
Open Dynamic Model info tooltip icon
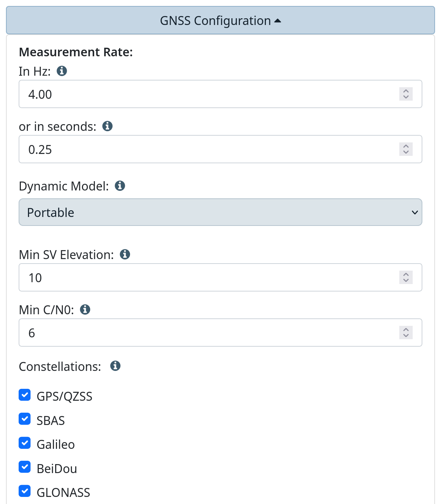click(x=120, y=186)
